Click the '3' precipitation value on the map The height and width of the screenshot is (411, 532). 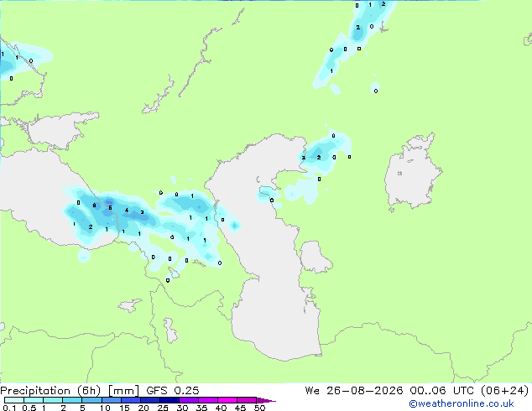point(142,212)
